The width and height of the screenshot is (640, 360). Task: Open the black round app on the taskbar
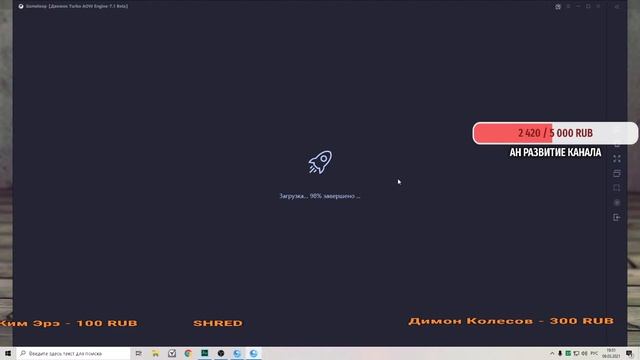[x=221, y=353]
